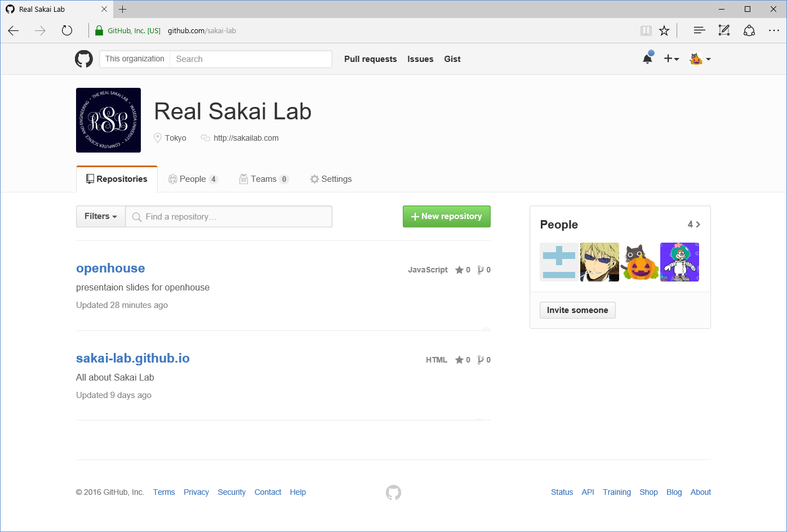Viewport: 787px width, 532px height.
Task: Click the green lock security icon
Action: point(99,31)
